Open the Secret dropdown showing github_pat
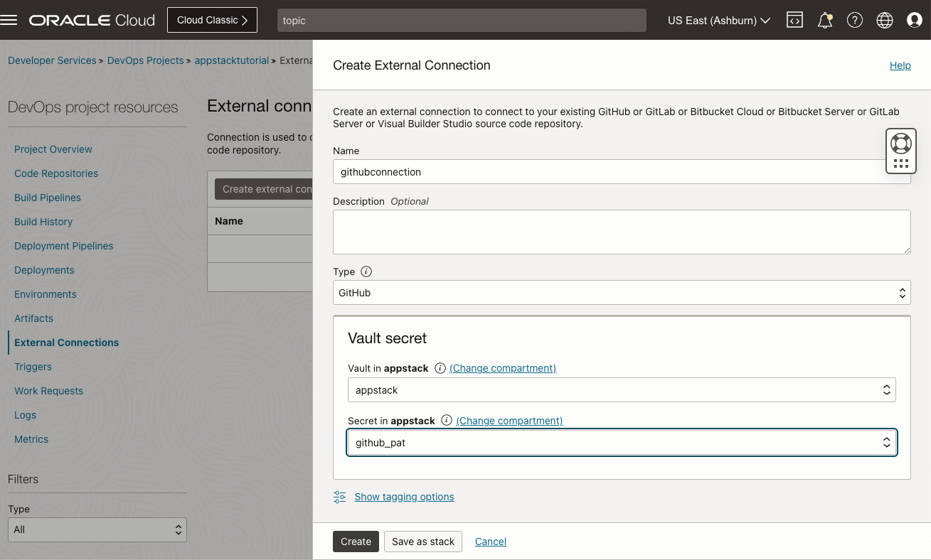This screenshot has height=560, width=931. tap(622, 443)
